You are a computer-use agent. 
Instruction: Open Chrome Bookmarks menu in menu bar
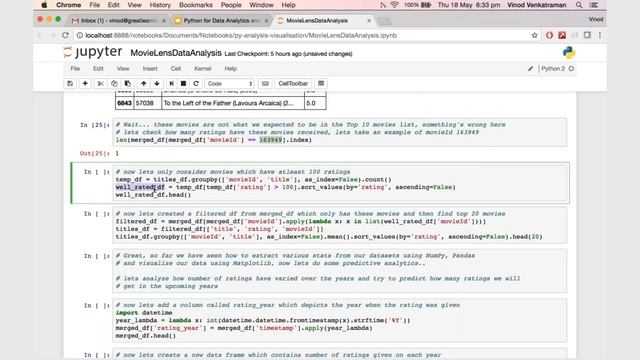pos(196,5)
